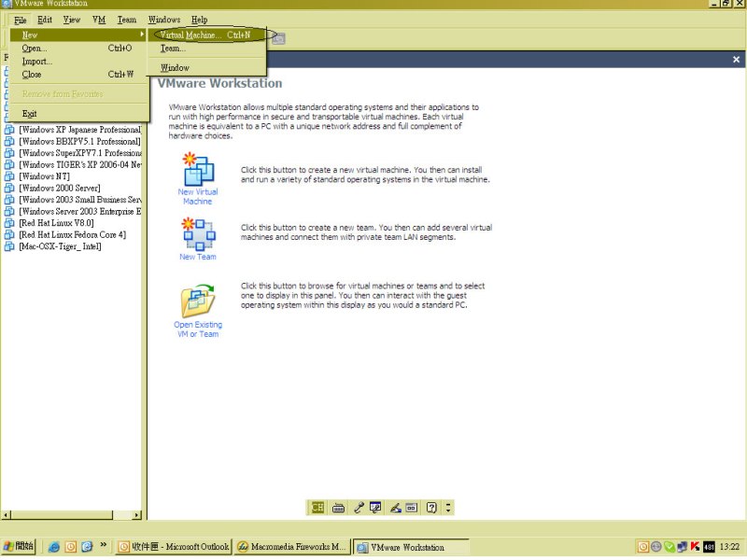Screen dimensions: 747x560
Task: Click the VM icon beside Mac-OSX-Tiger_Intel
Action: 9,246
